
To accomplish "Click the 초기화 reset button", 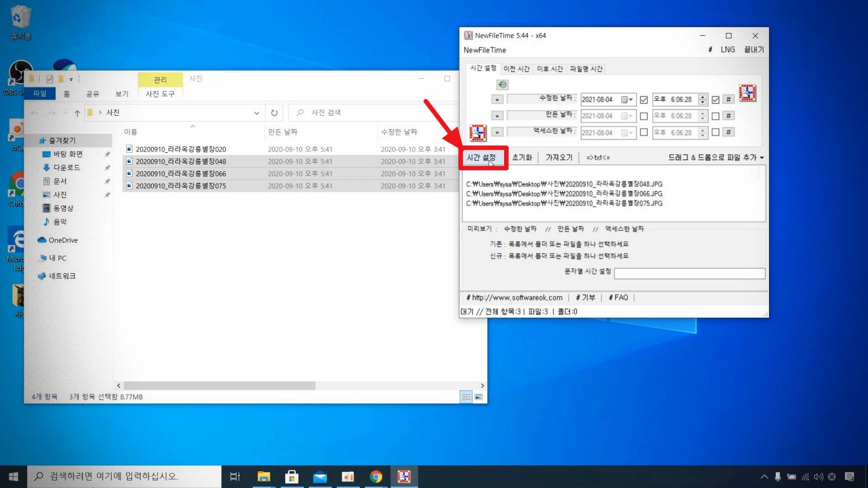I will (x=521, y=157).
